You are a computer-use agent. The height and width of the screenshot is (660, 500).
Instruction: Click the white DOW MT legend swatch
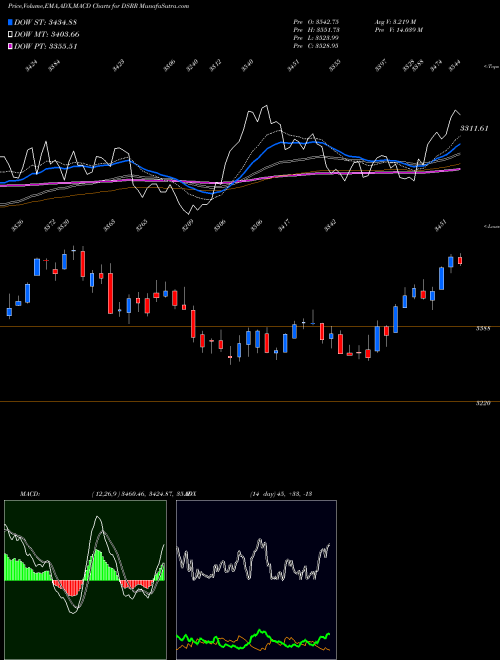10,34
